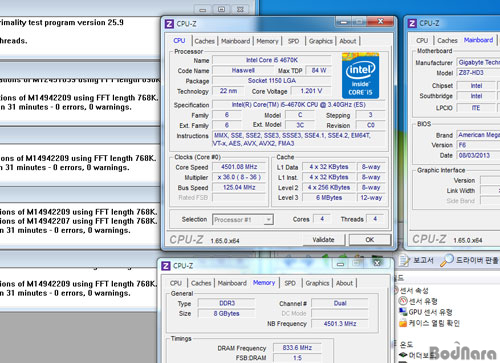Click the magnifier icon next to 드라이버 판올

(447, 260)
